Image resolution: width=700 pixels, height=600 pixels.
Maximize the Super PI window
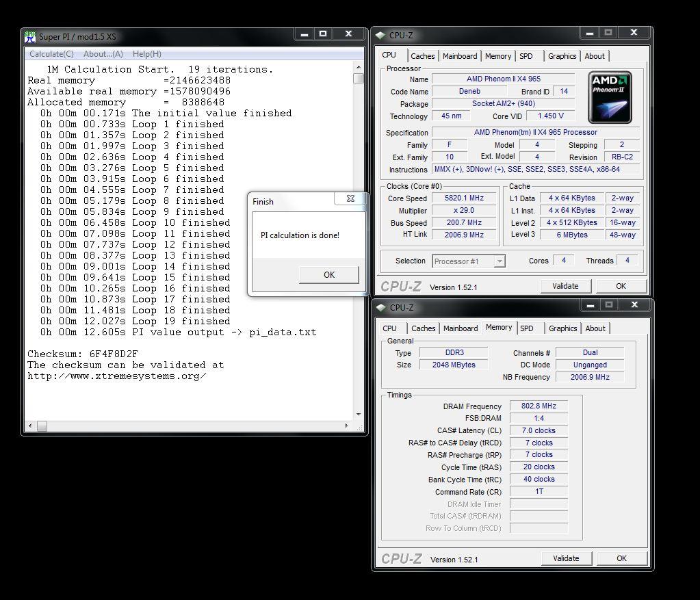[x=323, y=34]
